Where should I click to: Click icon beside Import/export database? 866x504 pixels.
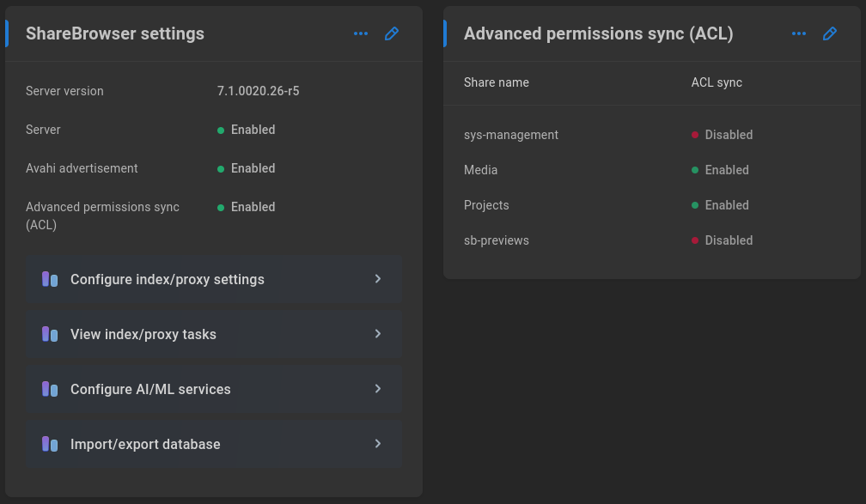[x=50, y=444]
